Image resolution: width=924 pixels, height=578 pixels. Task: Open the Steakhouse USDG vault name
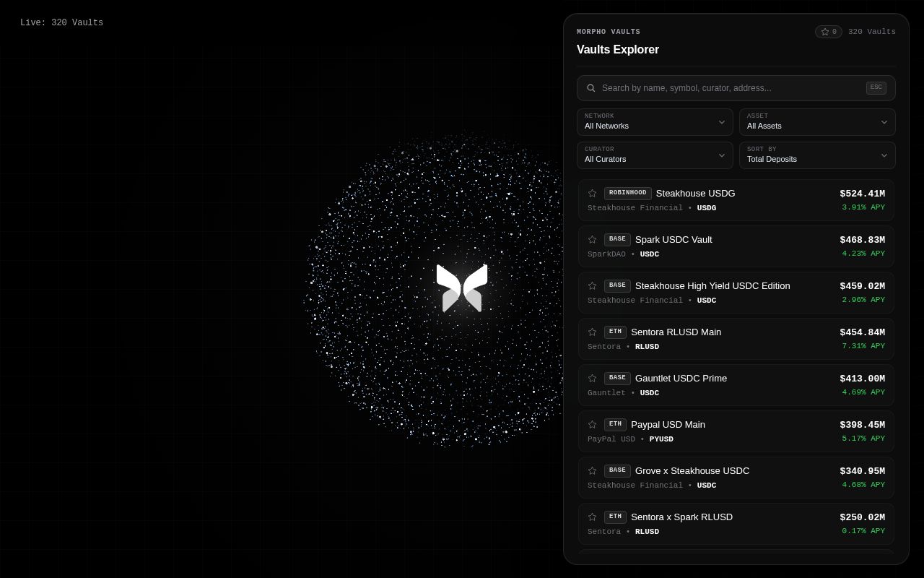pos(696,194)
